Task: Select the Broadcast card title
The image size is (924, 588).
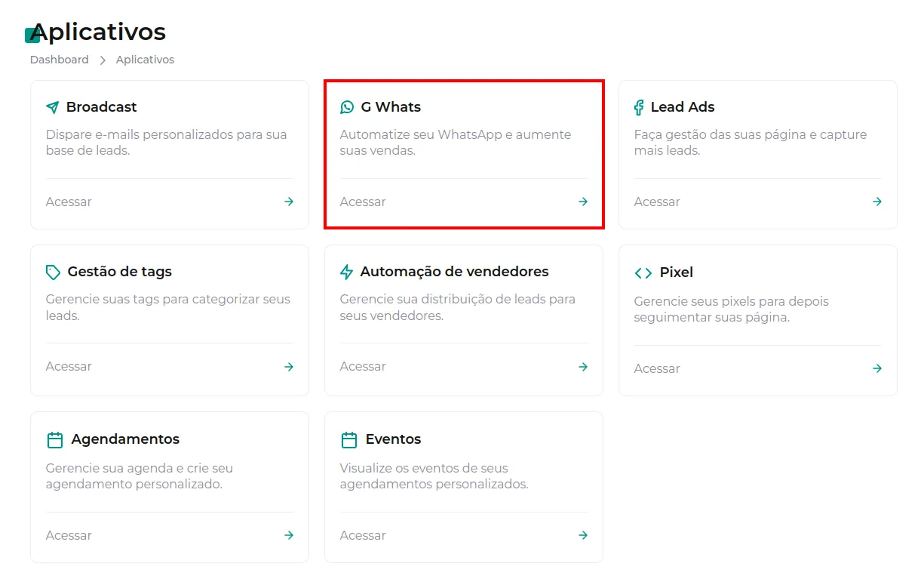Action: pos(102,107)
